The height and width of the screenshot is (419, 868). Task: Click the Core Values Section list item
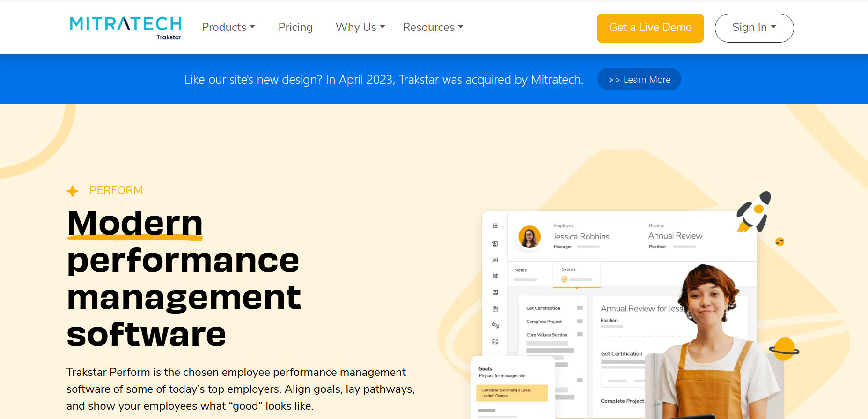pyautogui.click(x=547, y=335)
